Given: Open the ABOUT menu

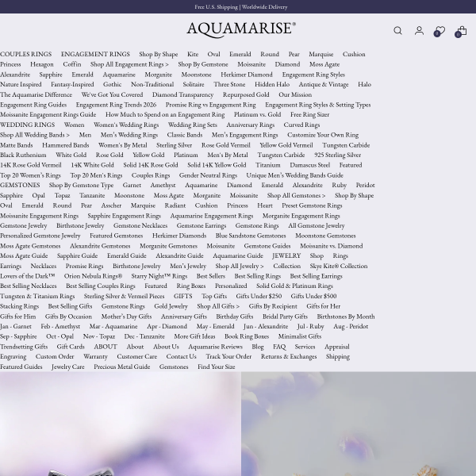Looking at the screenshot, I should point(106,347).
